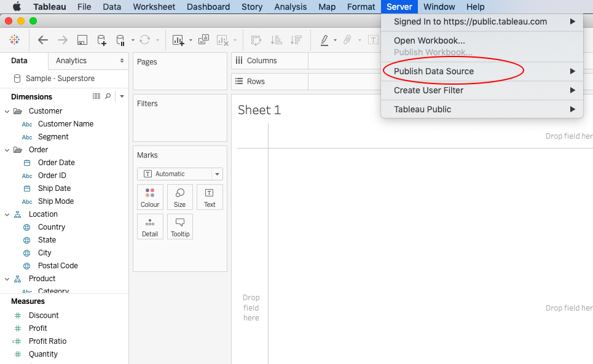Click the Text marks card button
This screenshot has width=593, height=364.
[210, 197]
